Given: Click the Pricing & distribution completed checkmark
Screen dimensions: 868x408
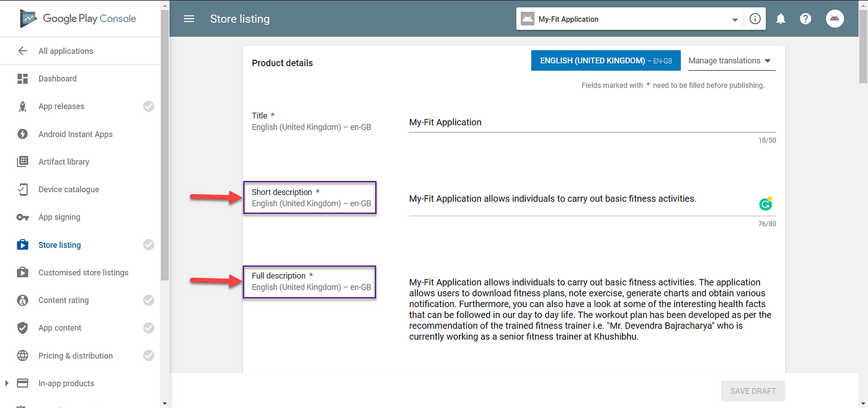Looking at the screenshot, I should pos(149,355).
